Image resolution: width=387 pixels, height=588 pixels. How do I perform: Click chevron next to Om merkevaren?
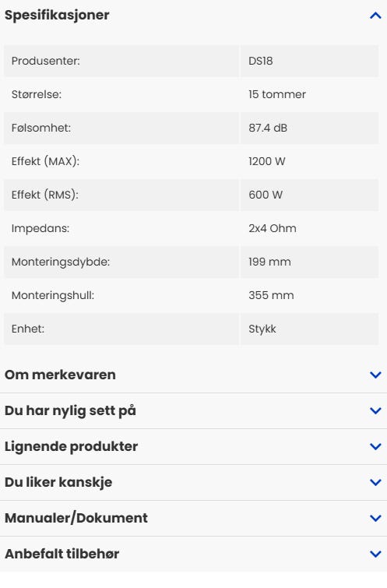pos(375,375)
